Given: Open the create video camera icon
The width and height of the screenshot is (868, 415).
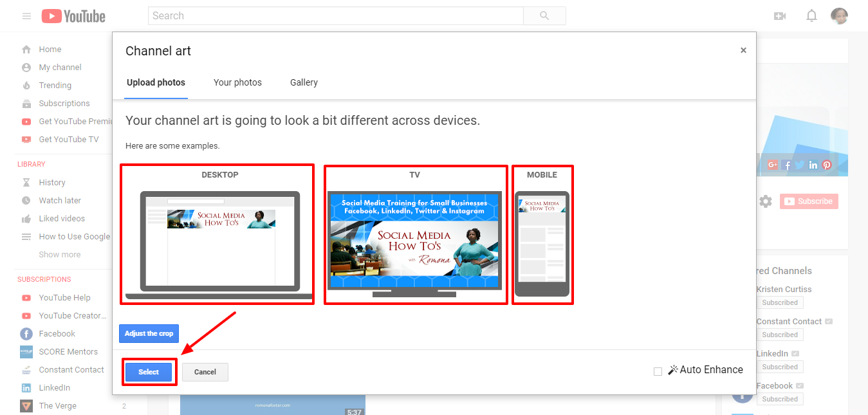Looking at the screenshot, I should tap(780, 16).
